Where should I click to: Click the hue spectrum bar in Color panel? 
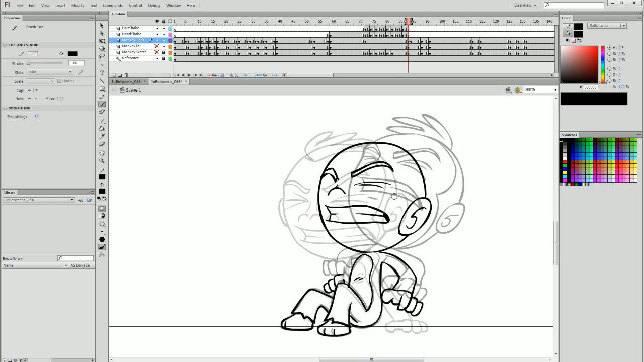603,64
